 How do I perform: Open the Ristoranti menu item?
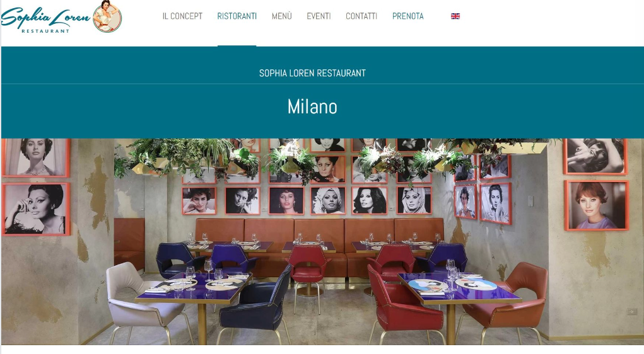[x=237, y=16]
